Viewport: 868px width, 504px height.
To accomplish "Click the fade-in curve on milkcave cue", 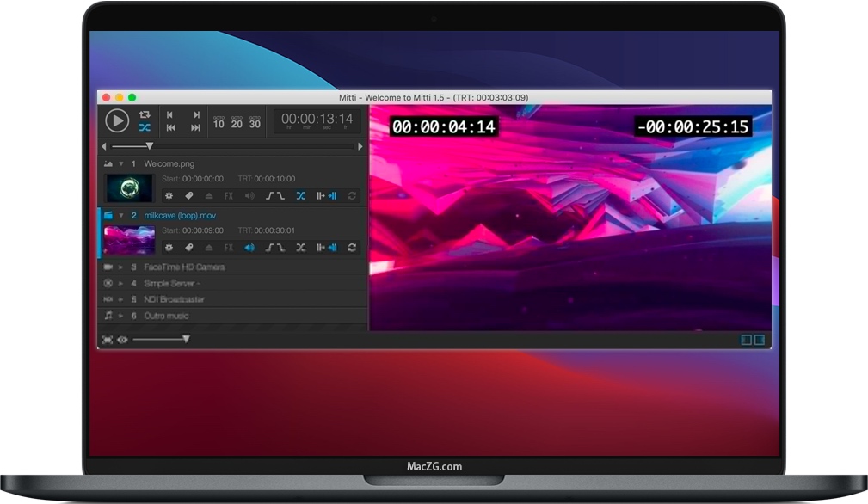I will pos(269,248).
